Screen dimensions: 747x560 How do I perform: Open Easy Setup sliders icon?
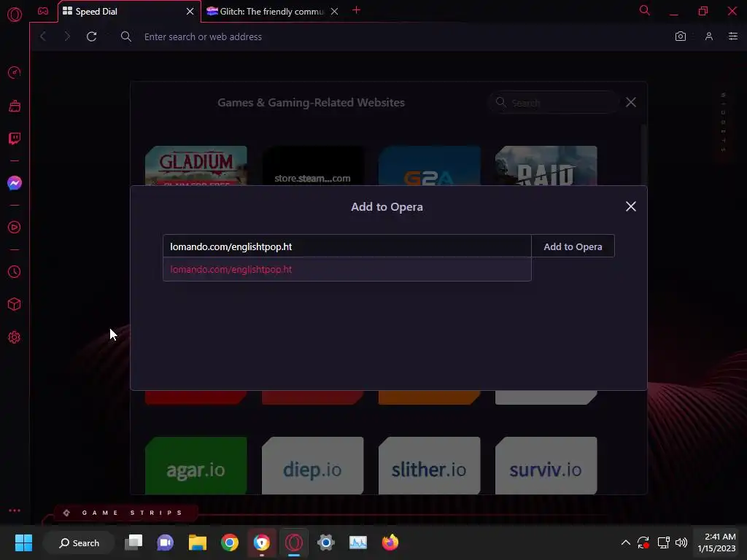(733, 36)
